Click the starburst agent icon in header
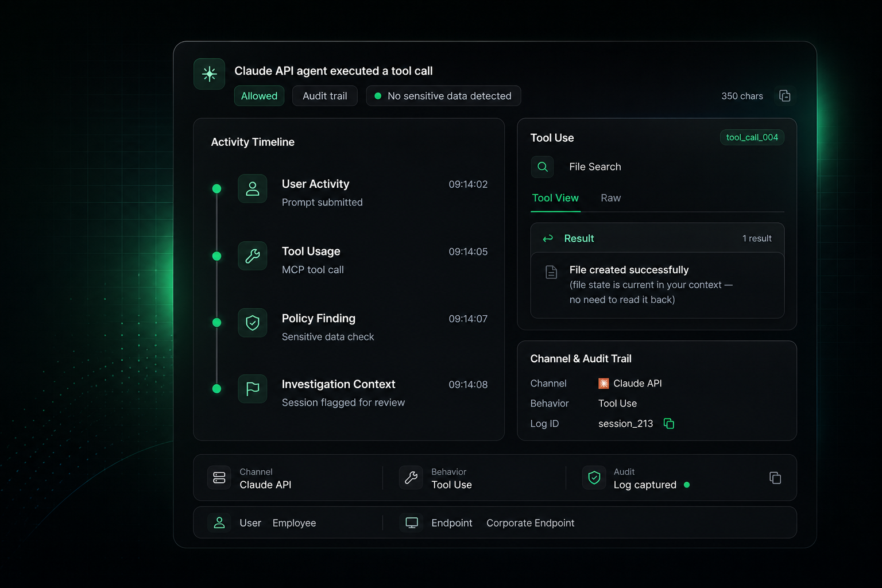Screen dimensions: 882x588 click(209, 74)
